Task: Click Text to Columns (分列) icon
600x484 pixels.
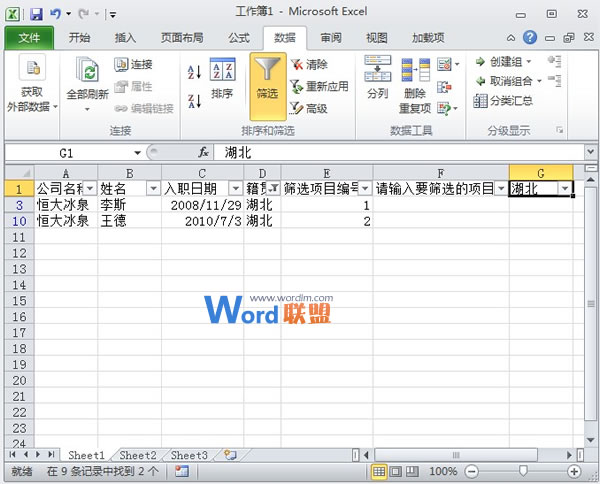Action: point(377,77)
